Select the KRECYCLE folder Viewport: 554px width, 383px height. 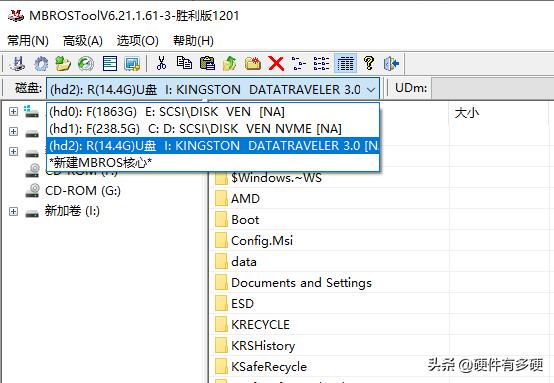[x=260, y=324]
